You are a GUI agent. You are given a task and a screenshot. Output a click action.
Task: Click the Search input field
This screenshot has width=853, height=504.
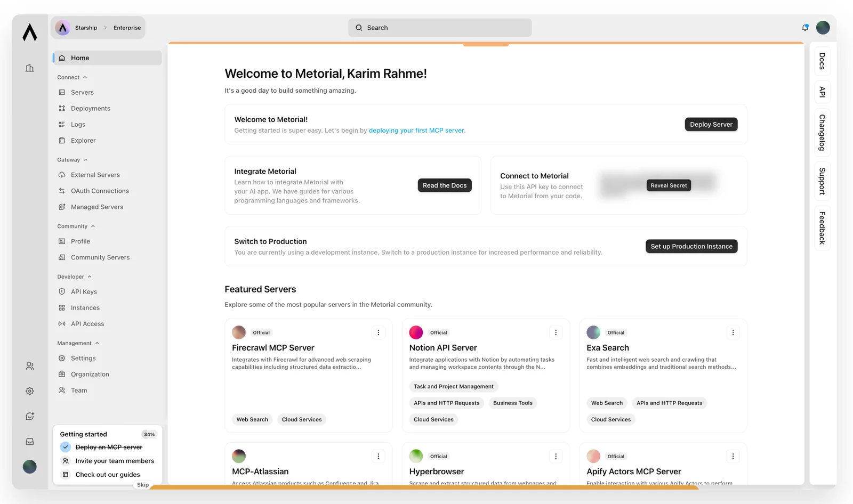pos(440,28)
